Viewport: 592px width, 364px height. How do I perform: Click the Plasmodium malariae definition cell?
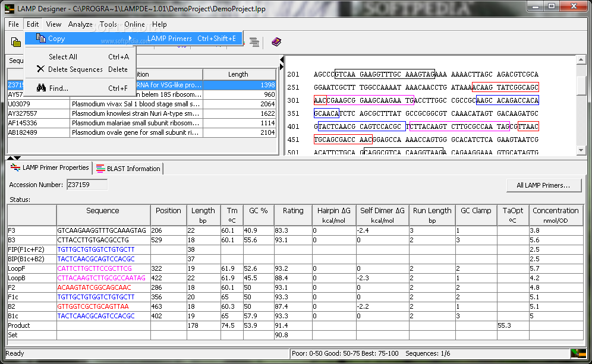pos(136,123)
